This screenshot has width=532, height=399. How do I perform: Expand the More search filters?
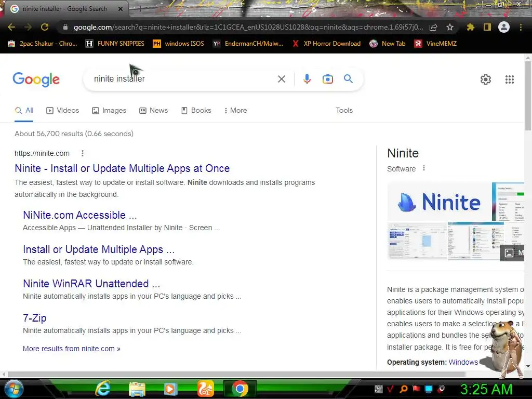tap(235, 111)
